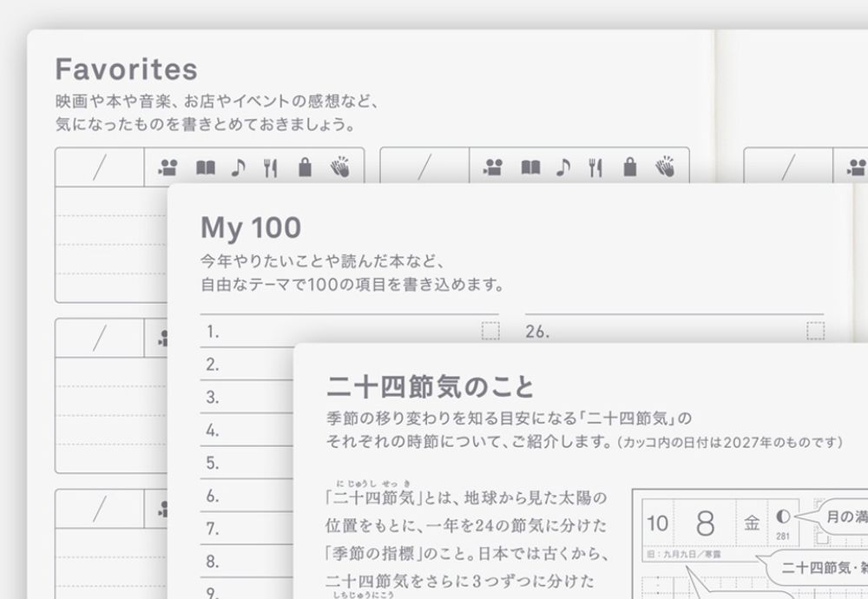
Task: Click the movie camera icon on the right-hand Favorites page
Action: (857, 168)
